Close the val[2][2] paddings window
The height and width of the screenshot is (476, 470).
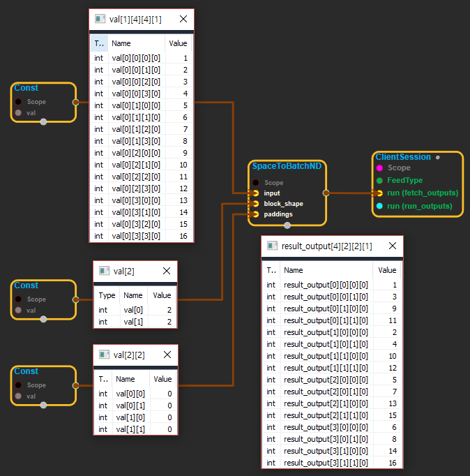click(167, 355)
